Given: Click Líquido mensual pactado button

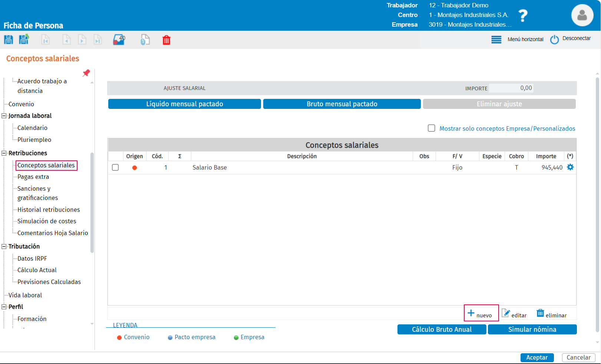Looking at the screenshot, I should tap(185, 104).
